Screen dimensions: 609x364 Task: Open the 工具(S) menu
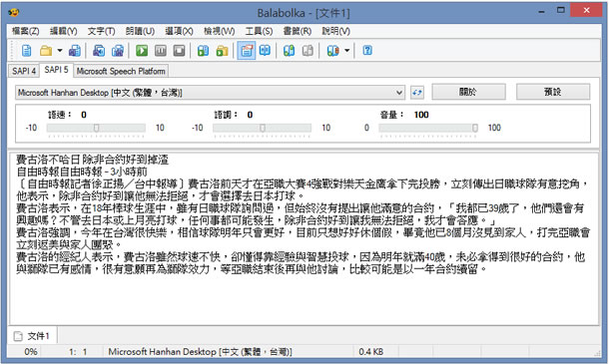[x=259, y=31]
